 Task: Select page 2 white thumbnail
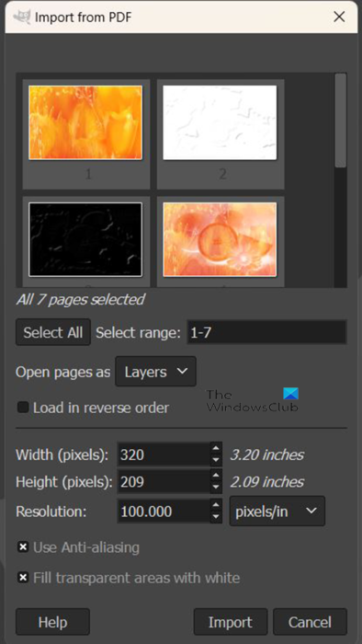(x=220, y=122)
